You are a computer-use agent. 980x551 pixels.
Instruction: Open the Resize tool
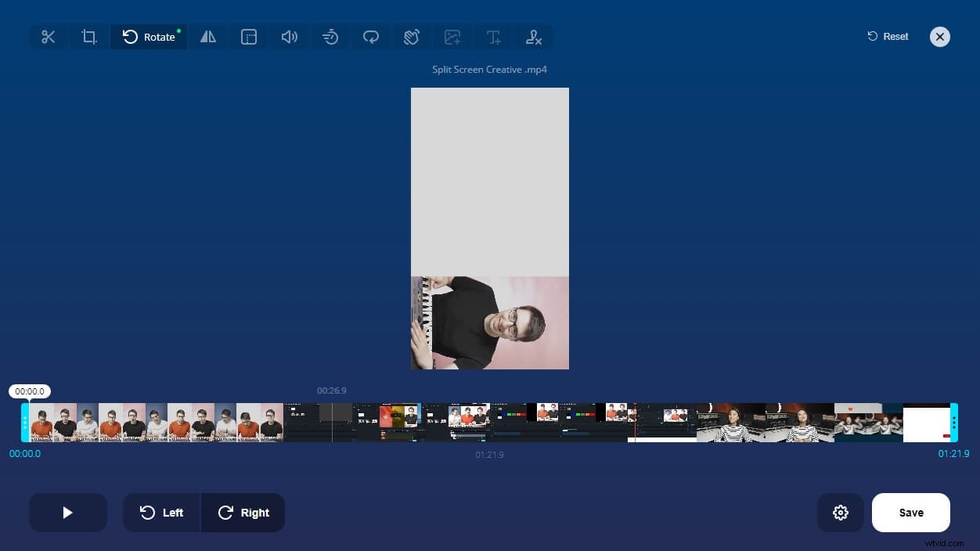pos(249,37)
